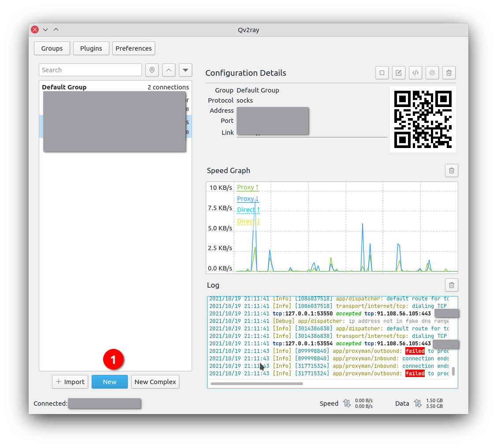Screen dimensions: 497x448
Task: Click the locate connection pin icon
Action: (152, 70)
